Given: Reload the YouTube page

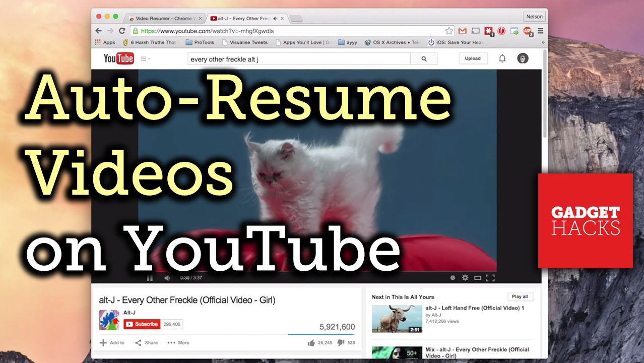Looking at the screenshot, I should point(122,31).
